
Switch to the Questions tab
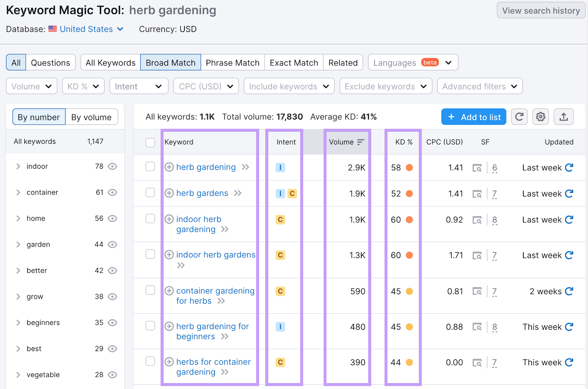pos(50,62)
